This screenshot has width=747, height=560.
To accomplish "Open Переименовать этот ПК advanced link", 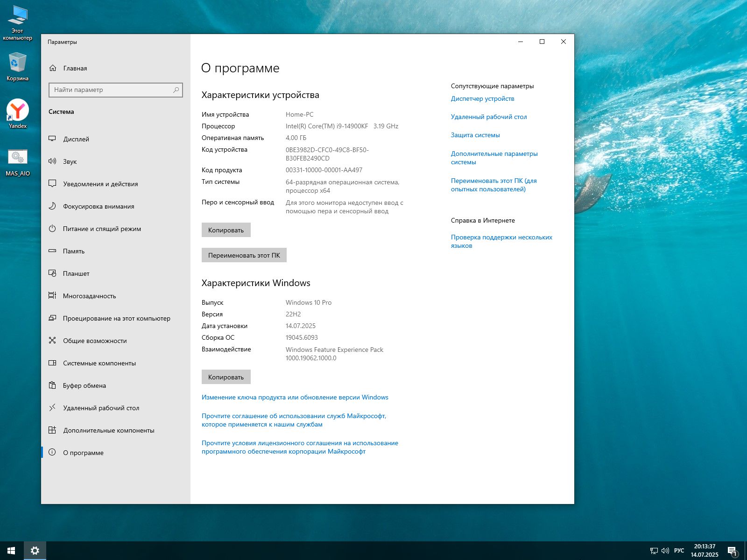I will coord(494,185).
